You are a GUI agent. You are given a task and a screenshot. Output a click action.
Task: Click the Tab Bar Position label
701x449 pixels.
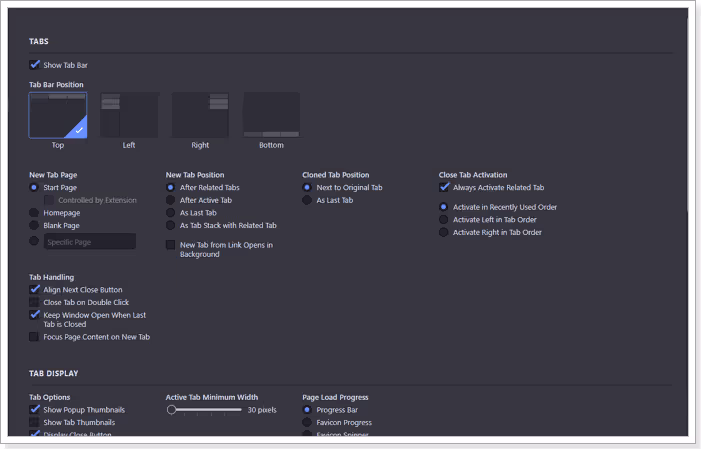pyautogui.click(x=56, y=85)
